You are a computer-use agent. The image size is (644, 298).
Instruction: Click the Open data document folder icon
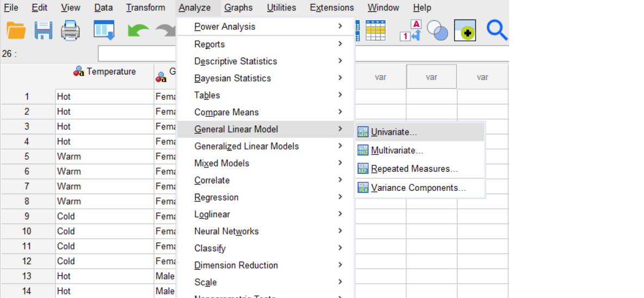16,31
